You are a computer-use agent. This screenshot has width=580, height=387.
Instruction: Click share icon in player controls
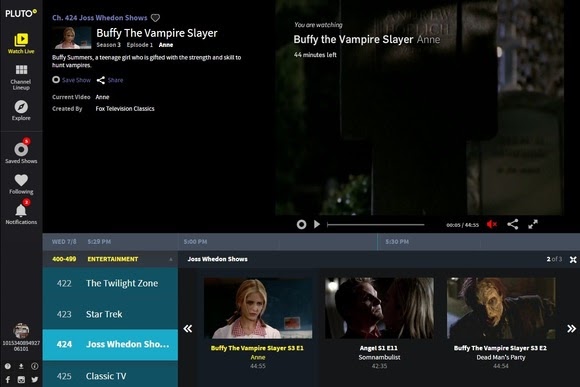pos(513,224)
